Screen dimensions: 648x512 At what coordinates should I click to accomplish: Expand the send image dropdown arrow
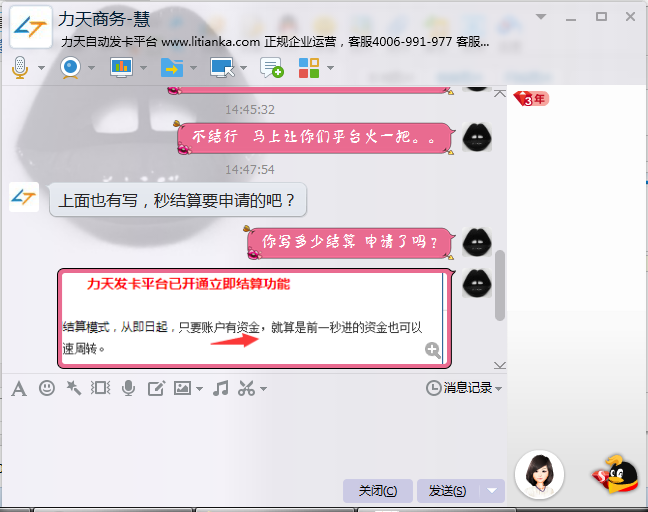199,388
